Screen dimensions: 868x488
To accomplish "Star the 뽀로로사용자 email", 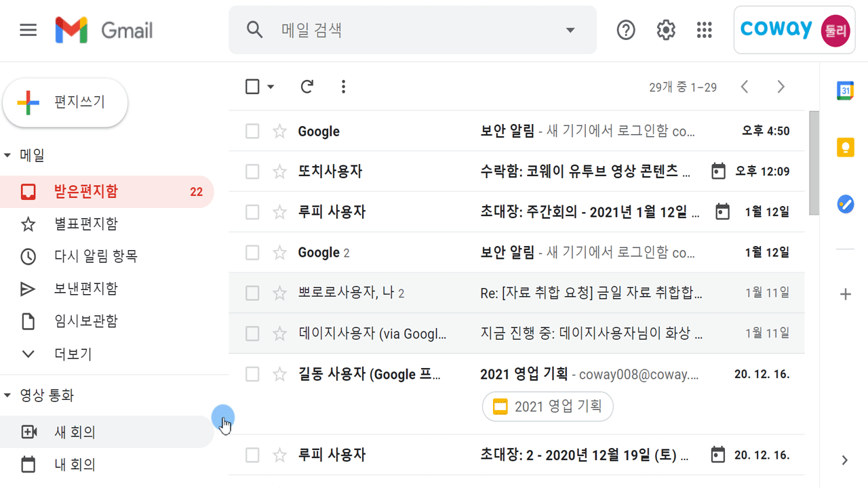I will click(x=279, y=293).
